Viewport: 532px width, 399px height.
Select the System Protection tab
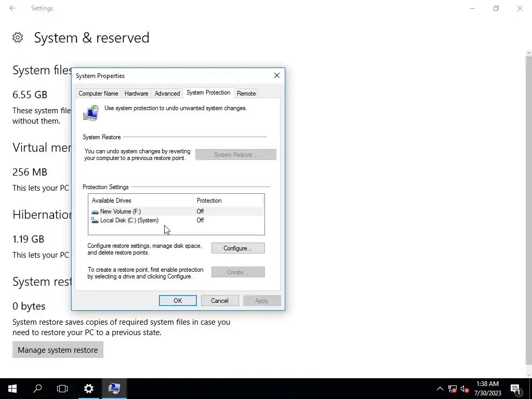point(208,92)
